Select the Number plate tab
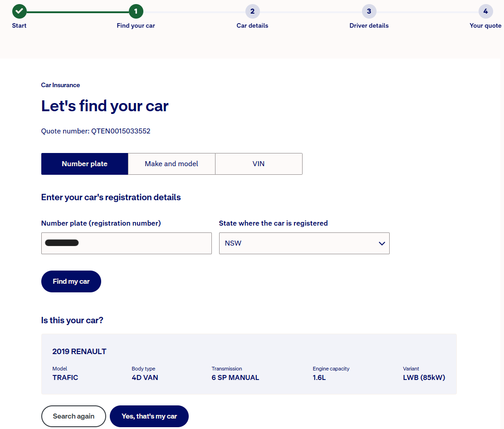 coord(84,164)
